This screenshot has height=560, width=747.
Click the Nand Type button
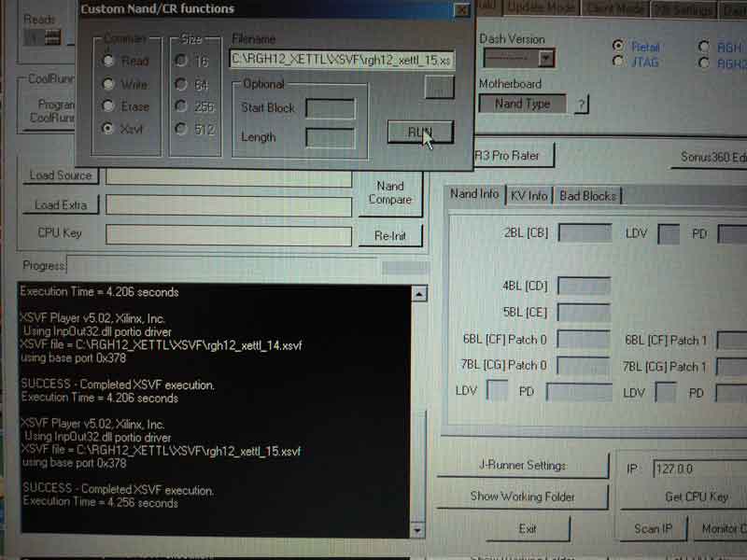[523, 104]
